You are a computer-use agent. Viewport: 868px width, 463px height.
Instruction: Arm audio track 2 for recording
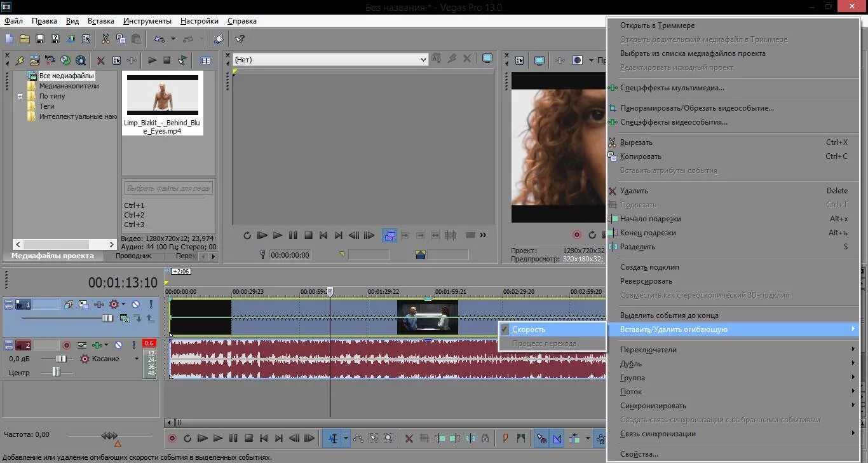pyautogui.click(x=66, y=345)
